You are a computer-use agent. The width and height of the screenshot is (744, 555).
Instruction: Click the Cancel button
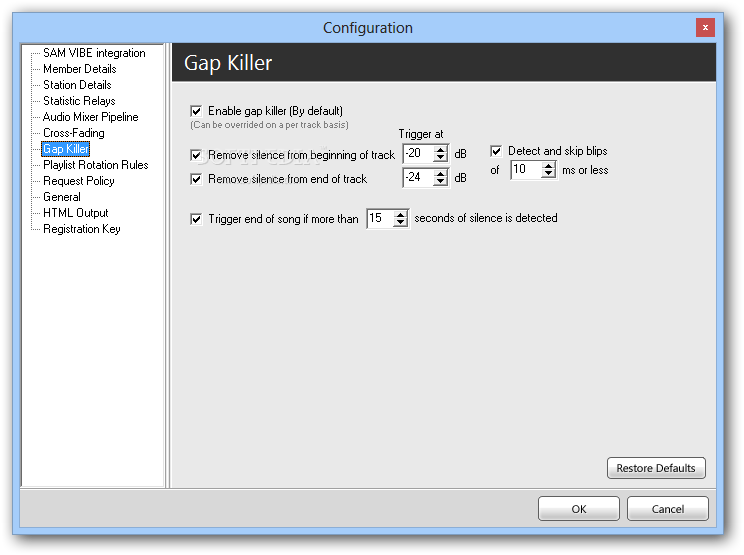(x=668, y=509)
